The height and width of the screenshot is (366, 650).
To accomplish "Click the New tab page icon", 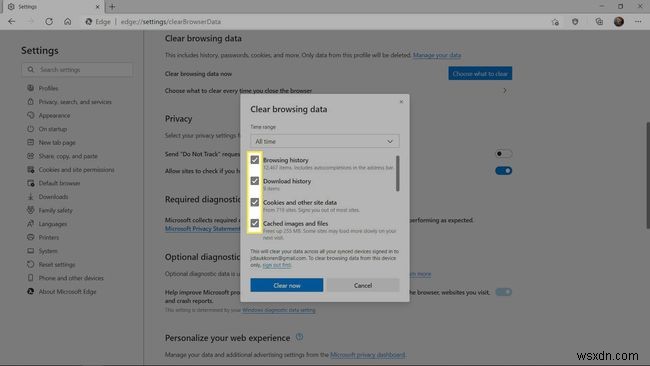I will [30, 142].
